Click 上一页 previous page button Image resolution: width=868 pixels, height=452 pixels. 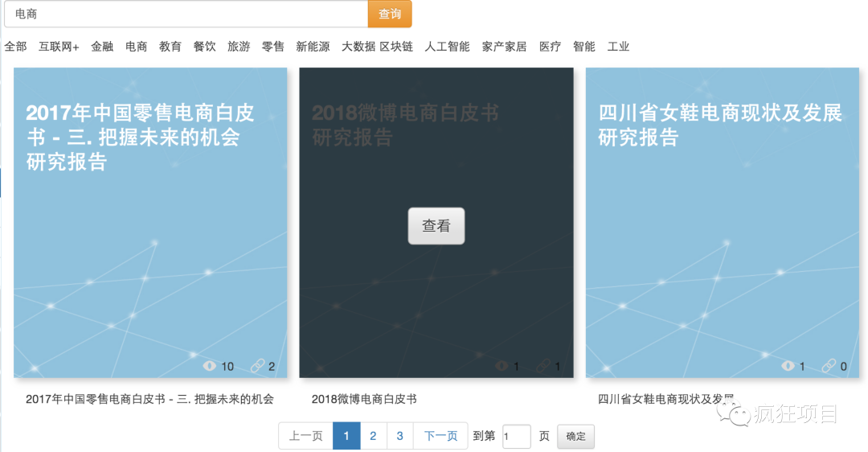tap(305, 436)
